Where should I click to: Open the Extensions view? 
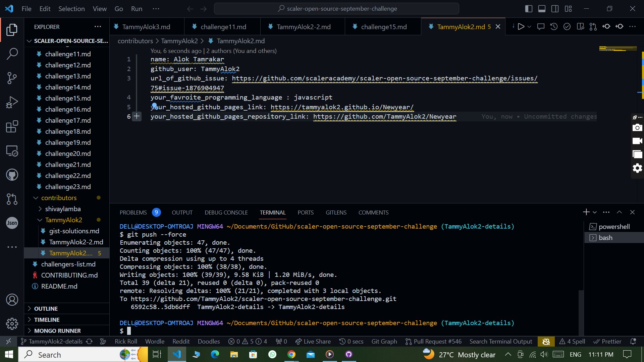(12, 126)
